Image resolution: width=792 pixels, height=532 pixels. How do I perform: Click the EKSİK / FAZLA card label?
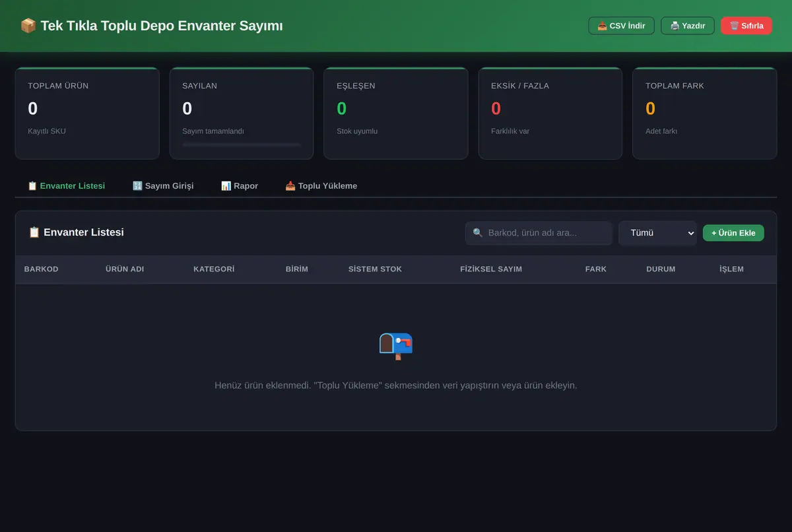tap(520, 86)
